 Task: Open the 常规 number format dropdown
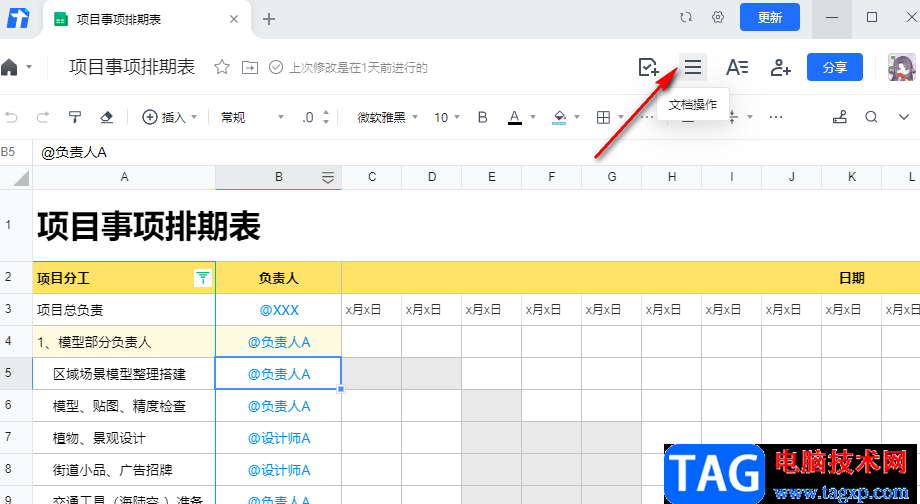tap(252, 117)
